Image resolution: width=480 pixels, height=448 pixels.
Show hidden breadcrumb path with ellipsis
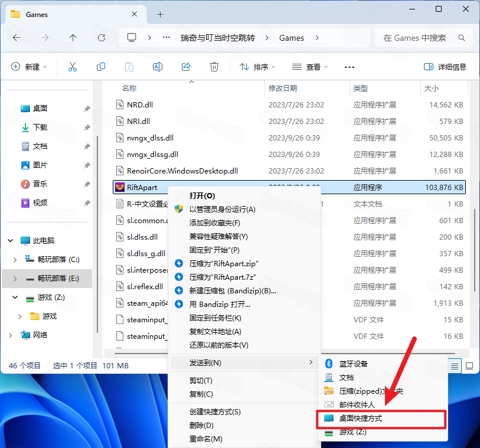(166, 38)
